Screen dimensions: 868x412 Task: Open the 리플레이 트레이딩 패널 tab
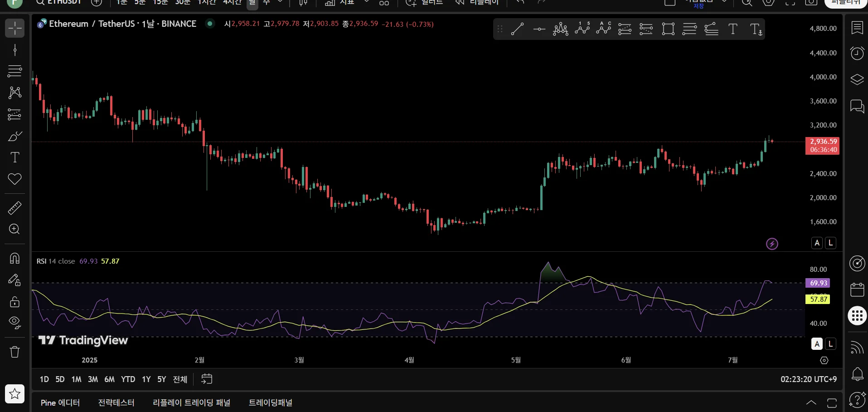[191, 402]
